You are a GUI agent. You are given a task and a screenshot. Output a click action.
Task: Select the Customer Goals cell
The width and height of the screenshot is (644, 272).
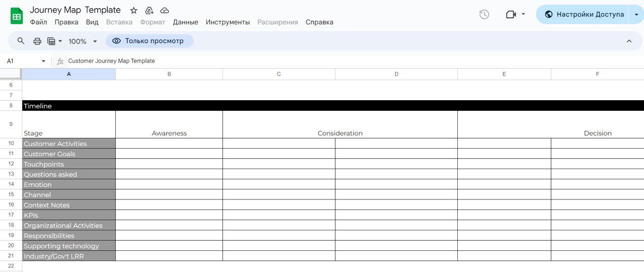pos(69,154)
